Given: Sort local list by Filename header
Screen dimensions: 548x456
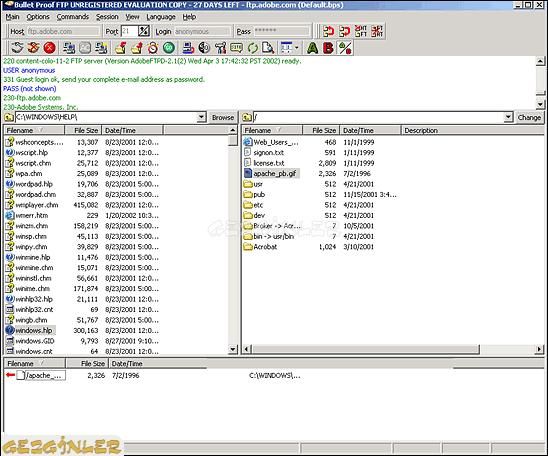Looking at the screenshot, I should coord(34,130).
